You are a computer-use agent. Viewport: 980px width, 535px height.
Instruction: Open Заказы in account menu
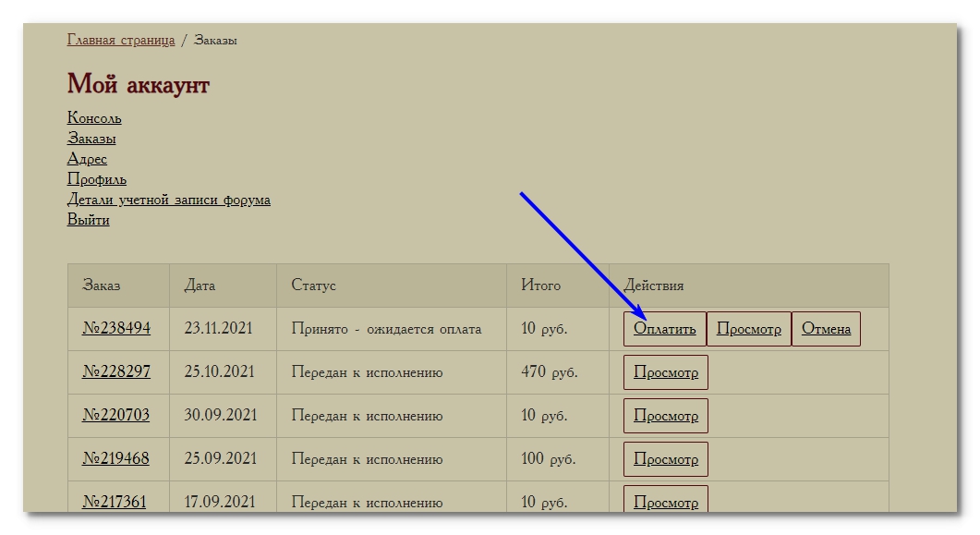pyautogui.click(x=91, y=138)
